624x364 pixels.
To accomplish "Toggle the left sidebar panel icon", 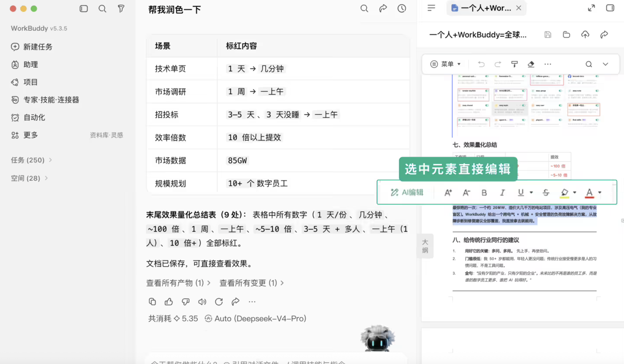I will pos(84,9).
